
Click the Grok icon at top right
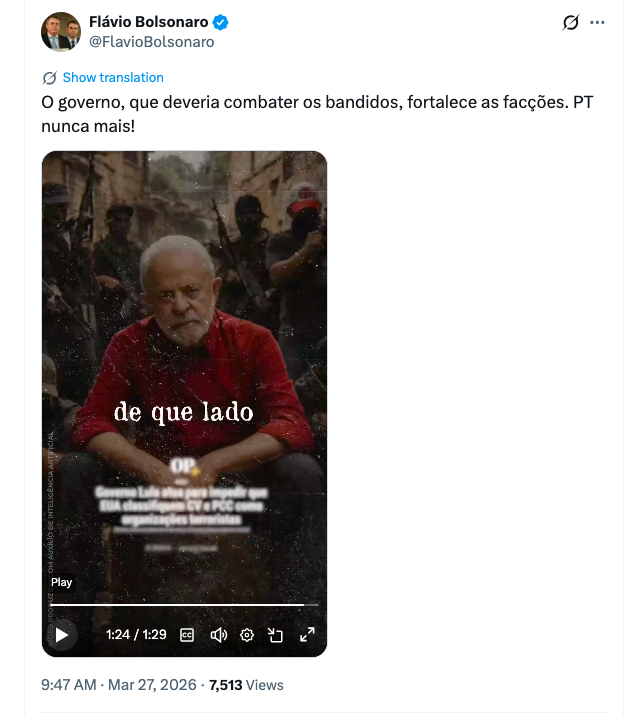coord(571,22)
